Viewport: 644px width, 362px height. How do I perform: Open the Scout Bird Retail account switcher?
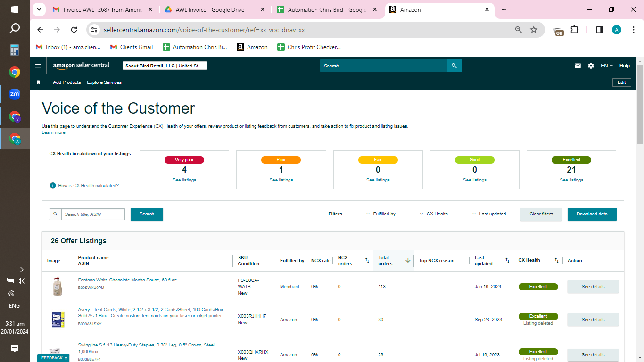tap(165, 66)
